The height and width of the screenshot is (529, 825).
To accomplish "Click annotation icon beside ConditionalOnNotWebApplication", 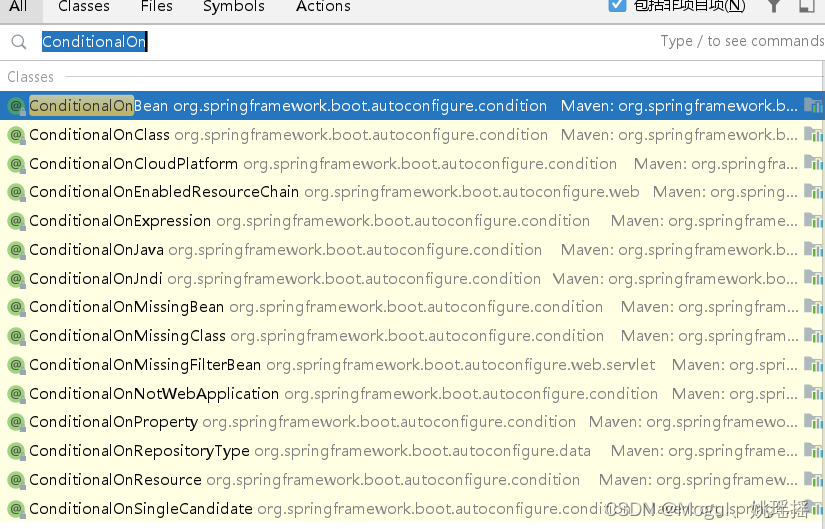I will coord(16,394).
